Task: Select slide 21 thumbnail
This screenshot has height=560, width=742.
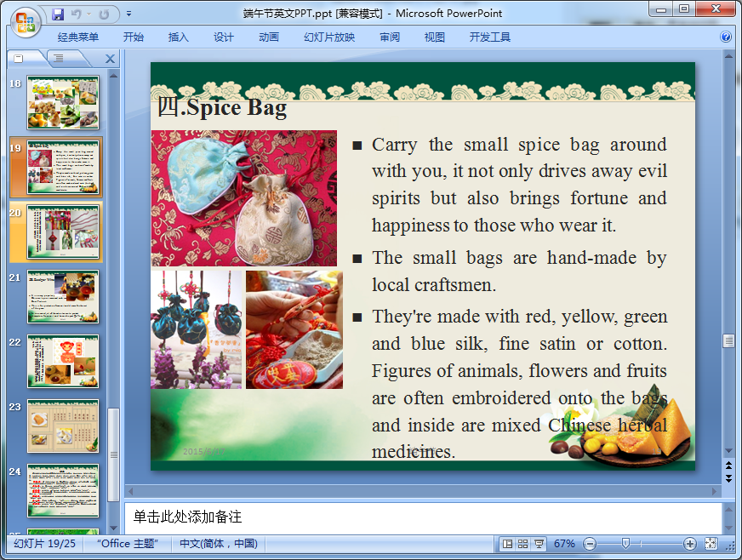Action: (63, 296)
